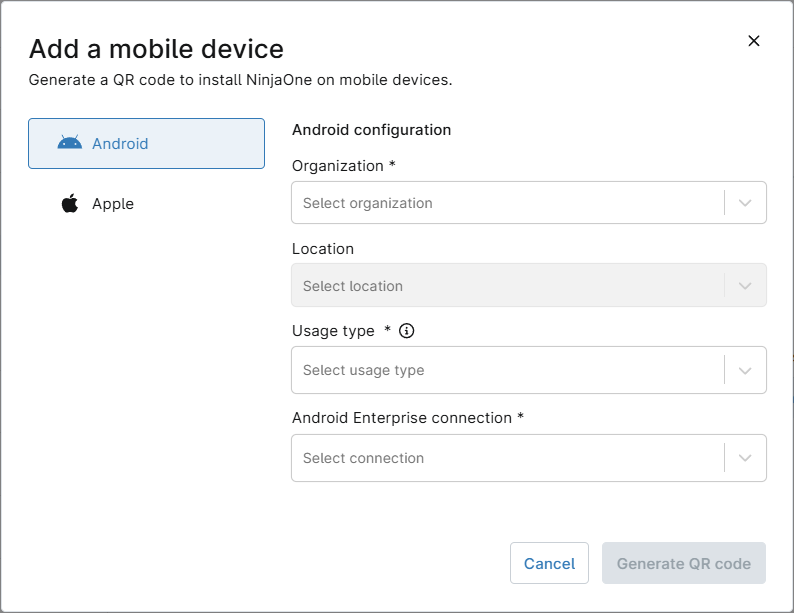Click the Android configuration heading

(x=371, y=130)
